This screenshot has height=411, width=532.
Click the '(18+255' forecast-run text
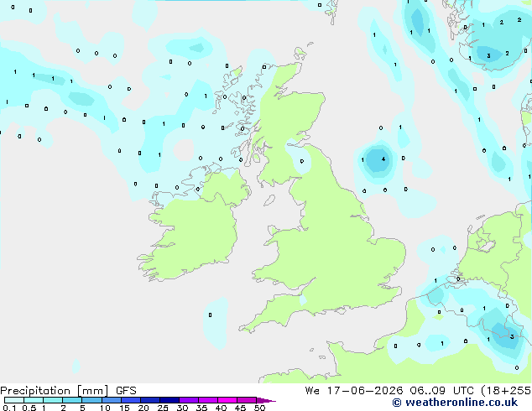506,391
